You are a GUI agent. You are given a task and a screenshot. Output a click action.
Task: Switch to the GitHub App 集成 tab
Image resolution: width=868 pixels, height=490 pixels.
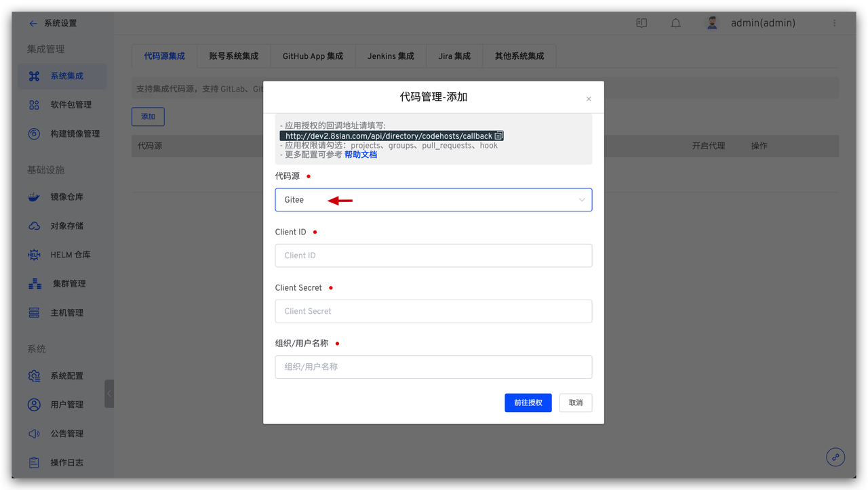coord(313,56)
